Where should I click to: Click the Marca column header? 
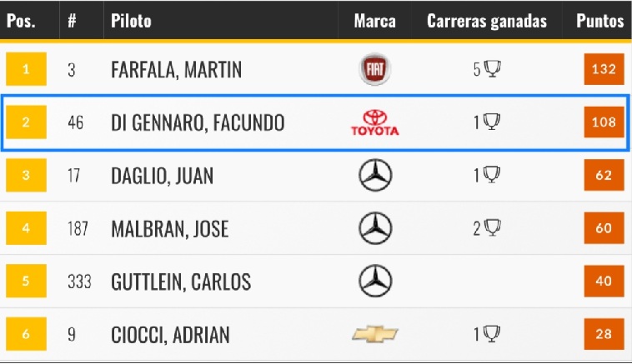pyautogui.click(x=374, y=21)
